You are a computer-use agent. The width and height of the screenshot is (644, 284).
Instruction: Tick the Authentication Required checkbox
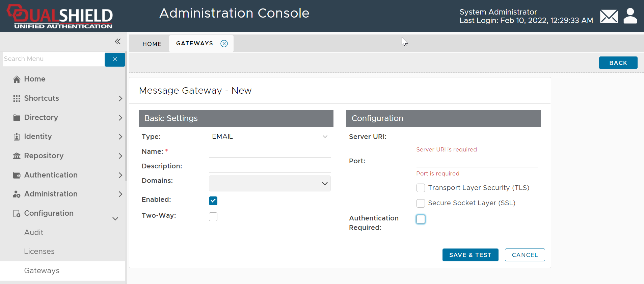421,219
